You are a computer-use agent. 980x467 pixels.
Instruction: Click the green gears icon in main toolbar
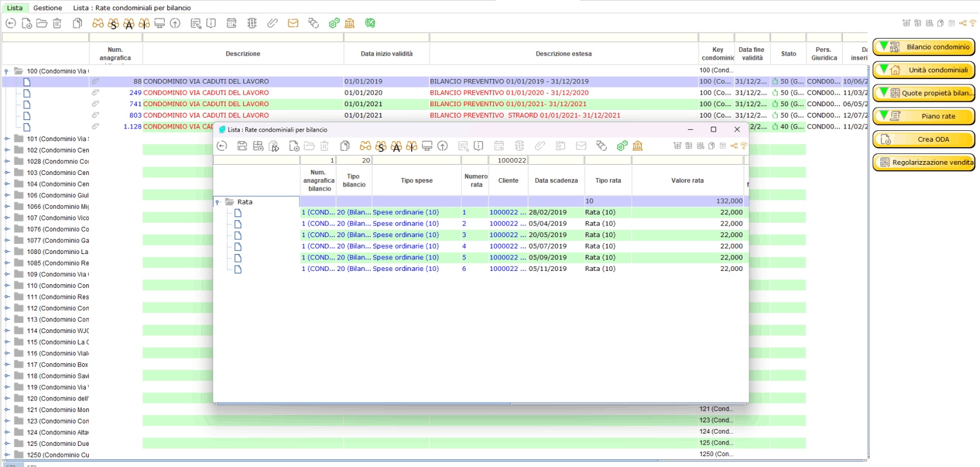334,24
